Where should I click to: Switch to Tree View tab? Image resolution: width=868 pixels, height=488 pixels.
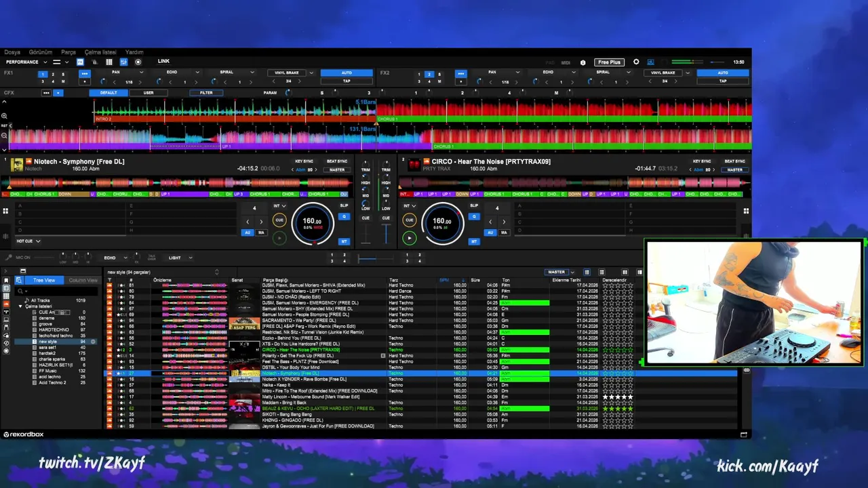coord(44,280)
